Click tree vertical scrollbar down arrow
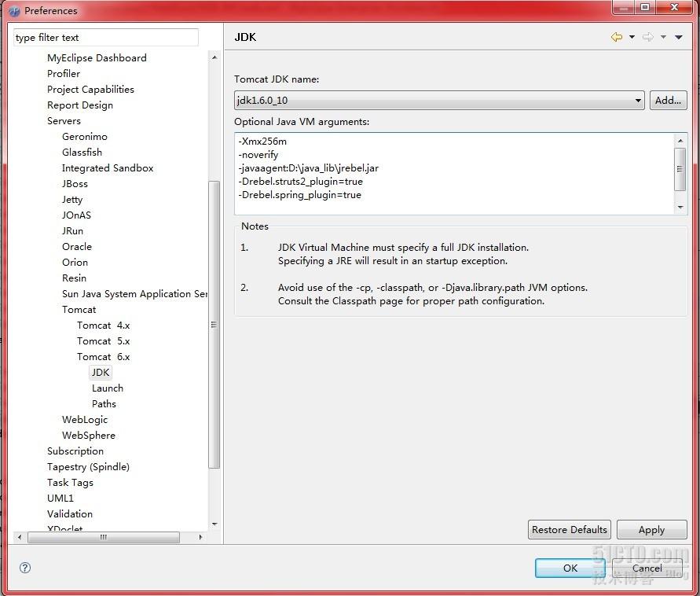The width and height of the screenshot is (700, 596). (x=214, y=524)
